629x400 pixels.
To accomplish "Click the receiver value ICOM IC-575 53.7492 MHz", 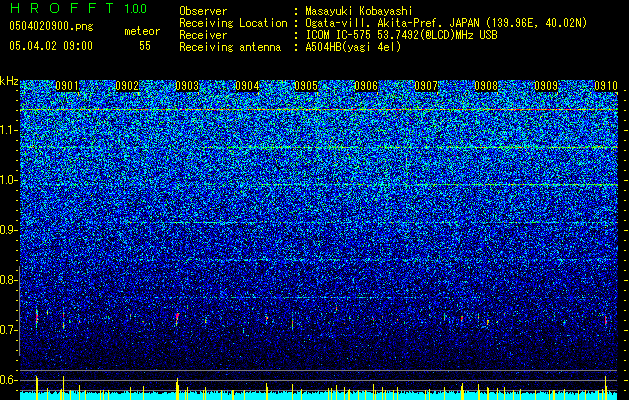I will click(x=401, y=35).
